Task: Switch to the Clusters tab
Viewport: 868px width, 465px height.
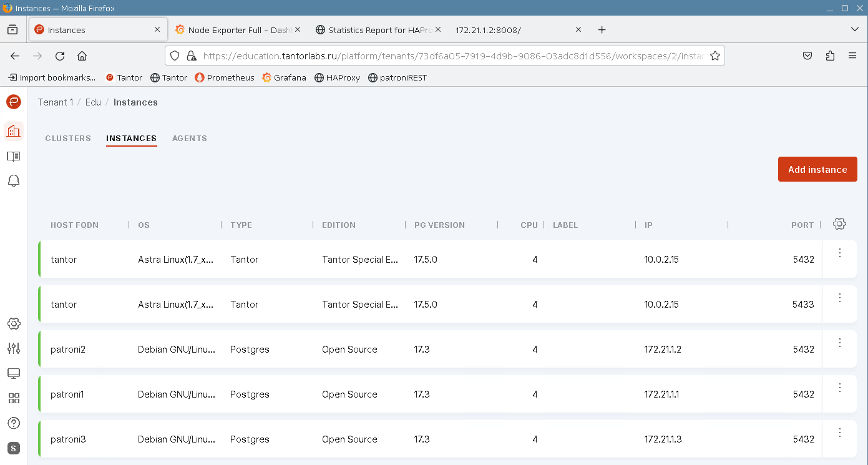Action: (68, 139)
